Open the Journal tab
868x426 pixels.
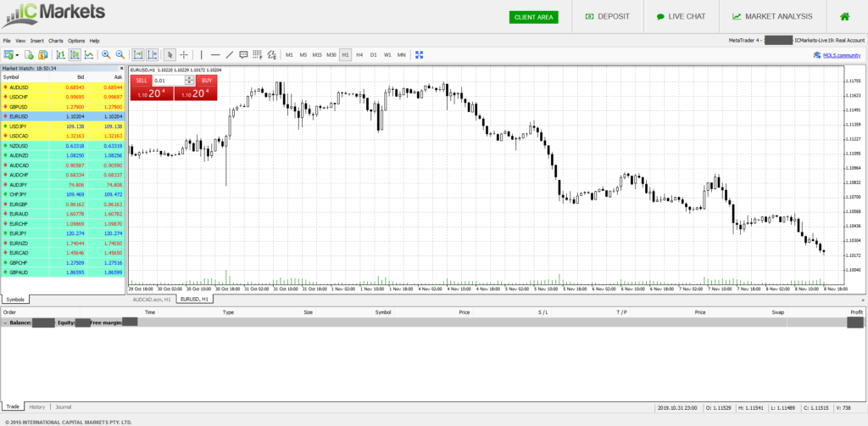click(x=63, y=406)
